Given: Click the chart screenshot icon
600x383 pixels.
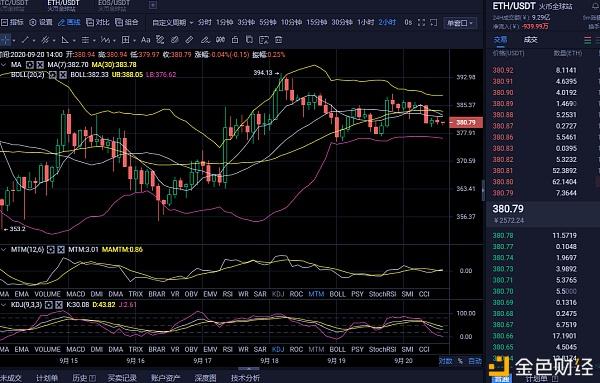Looking at the screenshot, I should pos(434,23).
